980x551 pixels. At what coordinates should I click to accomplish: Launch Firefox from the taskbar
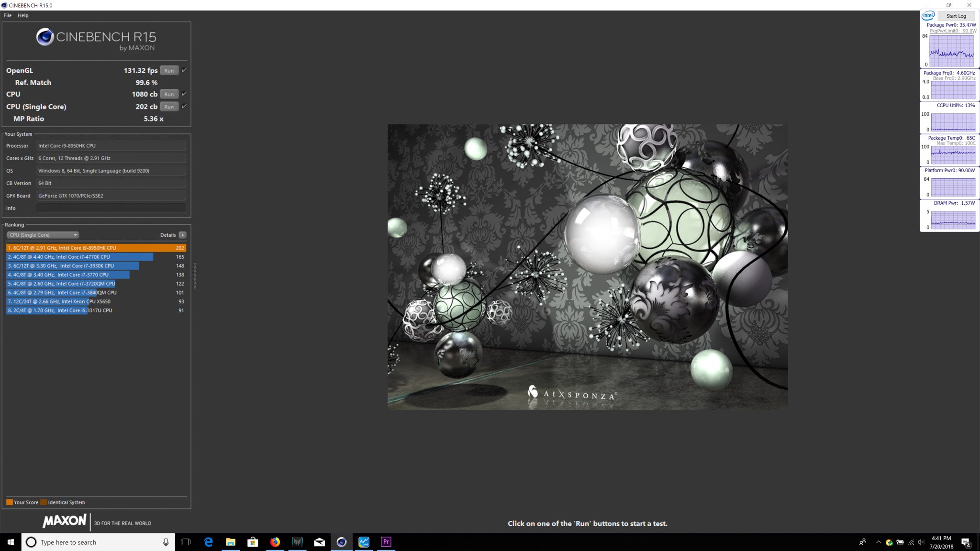pyautogui.click(x=275, y=542)
